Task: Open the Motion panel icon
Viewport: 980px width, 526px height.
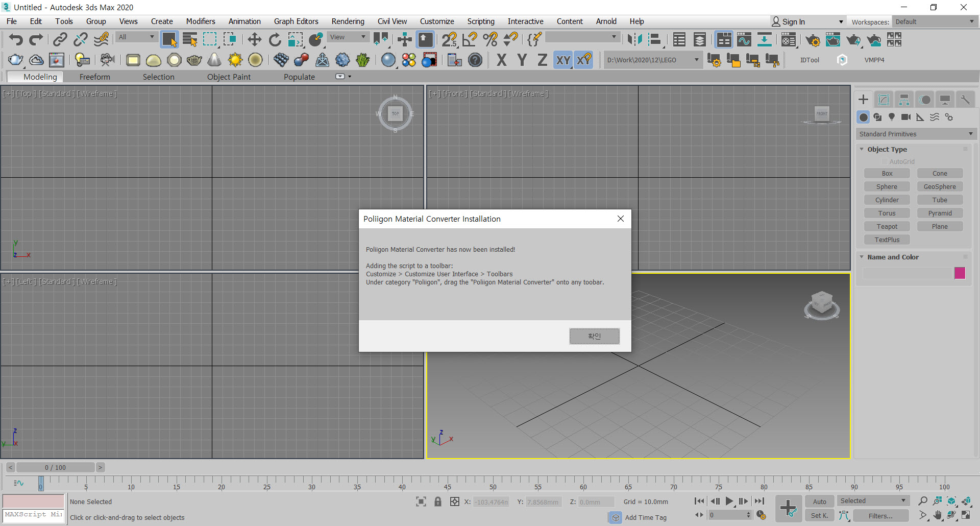Action: coord(925,100)
